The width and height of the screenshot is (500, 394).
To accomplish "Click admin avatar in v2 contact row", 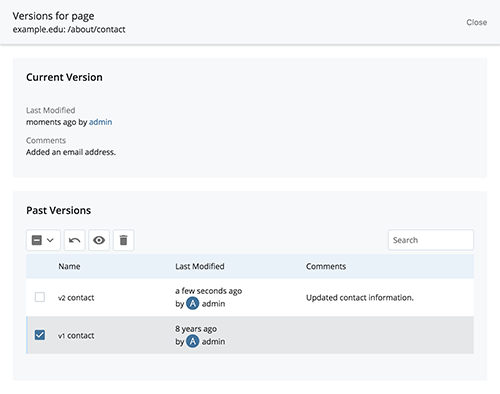I will tap(193, 303).
